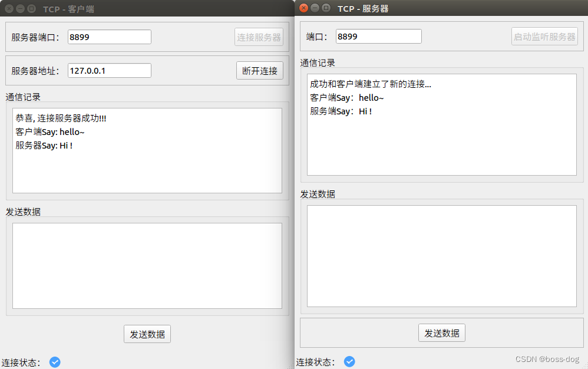Close the TCP client window
This screenshot has width=588, height=369.
(9, 9)
